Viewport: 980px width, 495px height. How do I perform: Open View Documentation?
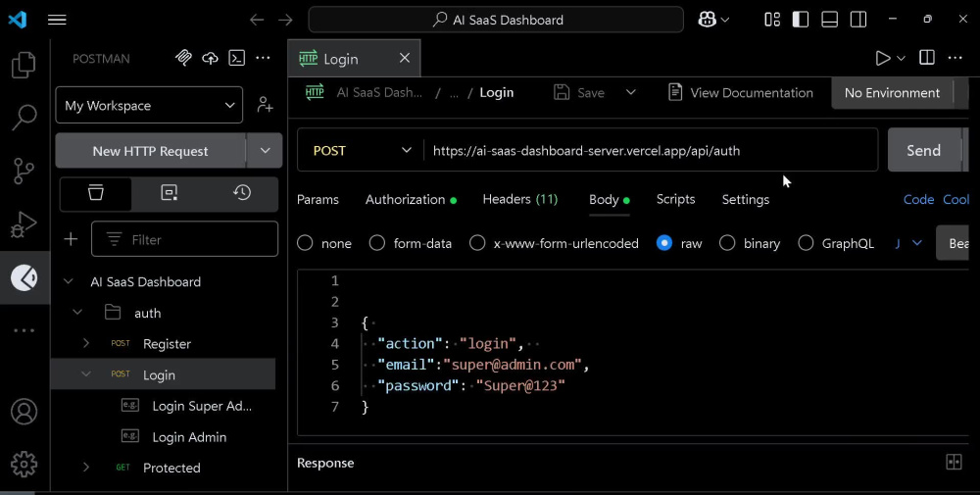[x=741, y=92]
